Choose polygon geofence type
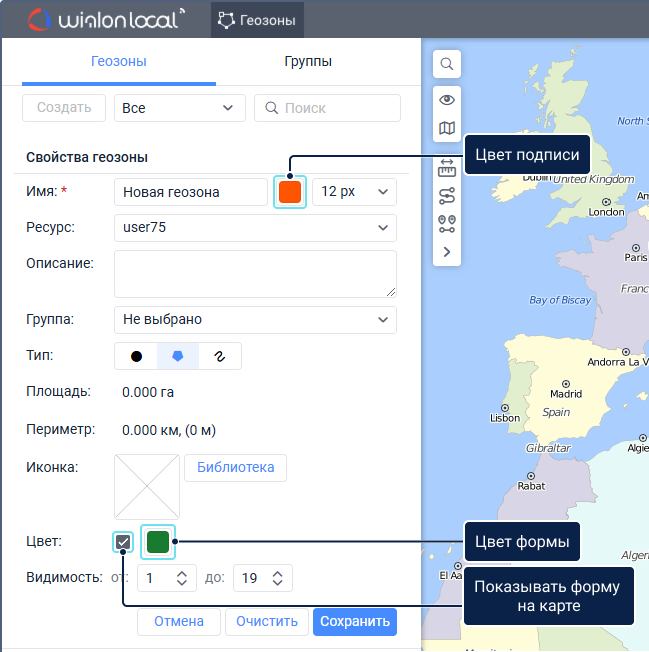The width and height of the screenshot is (649, 652). tap(178, 356)
